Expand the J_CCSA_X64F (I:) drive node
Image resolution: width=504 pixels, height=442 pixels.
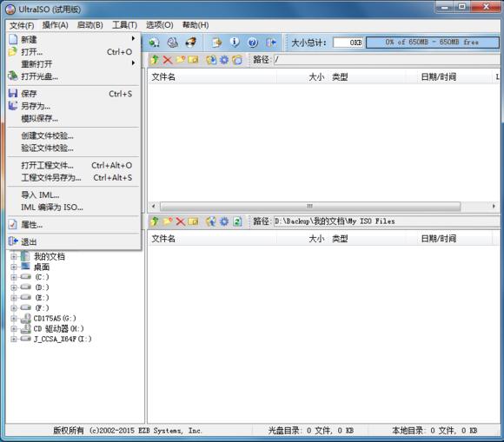pos(14,339)
